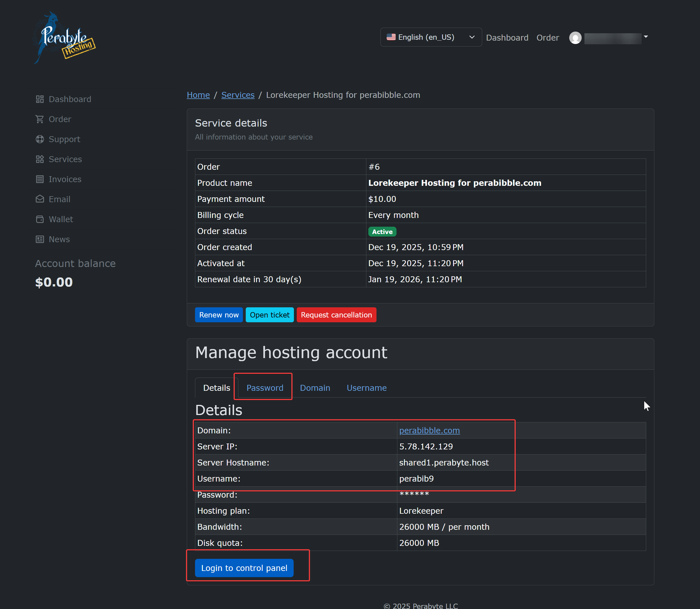Open the perabibble.com domain link
The width and height of the screenshot is (700, 609).
click(429, 430)
